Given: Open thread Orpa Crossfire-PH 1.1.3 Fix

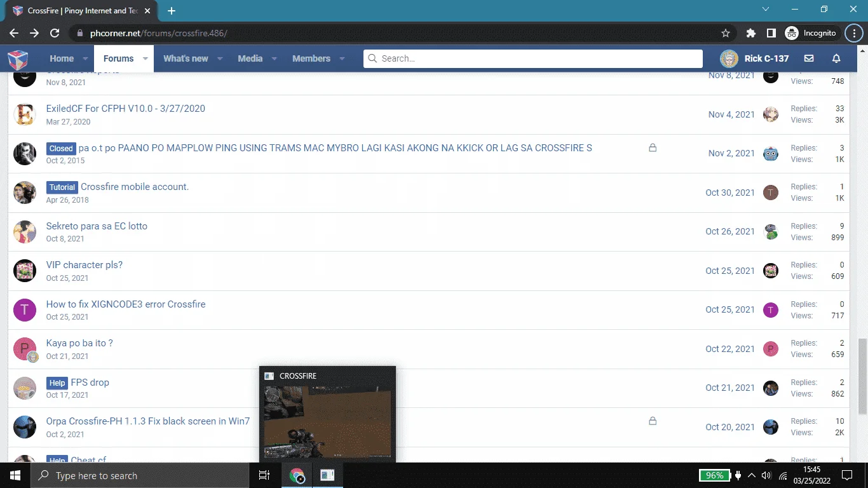Looking at the screenshot, I should (148, 421).
